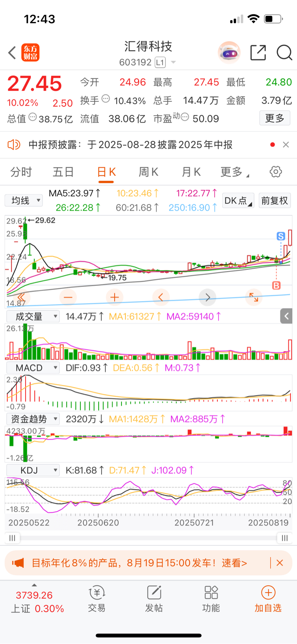
Task: Select the 日K tab
Action: click(106, 172)
